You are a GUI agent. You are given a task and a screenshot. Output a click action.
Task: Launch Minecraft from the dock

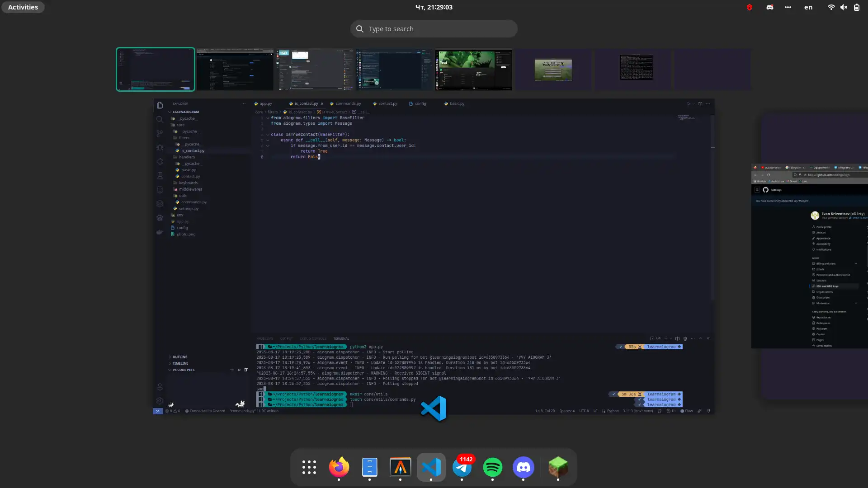(558, 467)
